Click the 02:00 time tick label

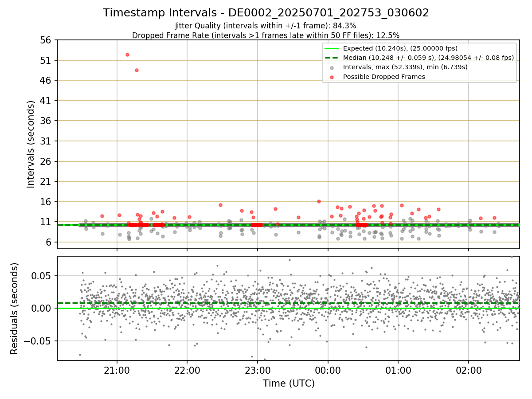[x=469, y=370]
